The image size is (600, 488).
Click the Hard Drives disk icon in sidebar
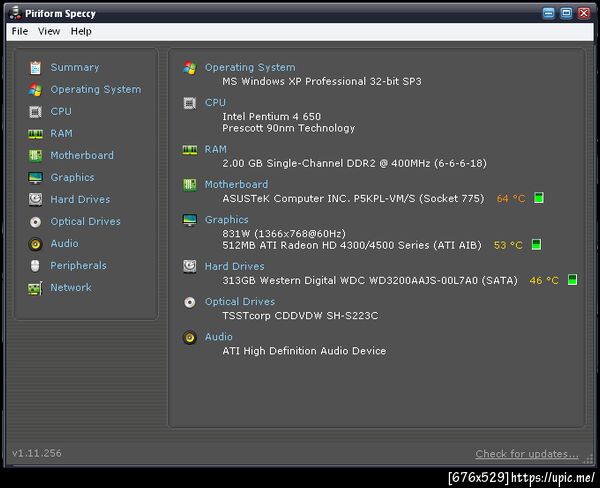[35, 200]
